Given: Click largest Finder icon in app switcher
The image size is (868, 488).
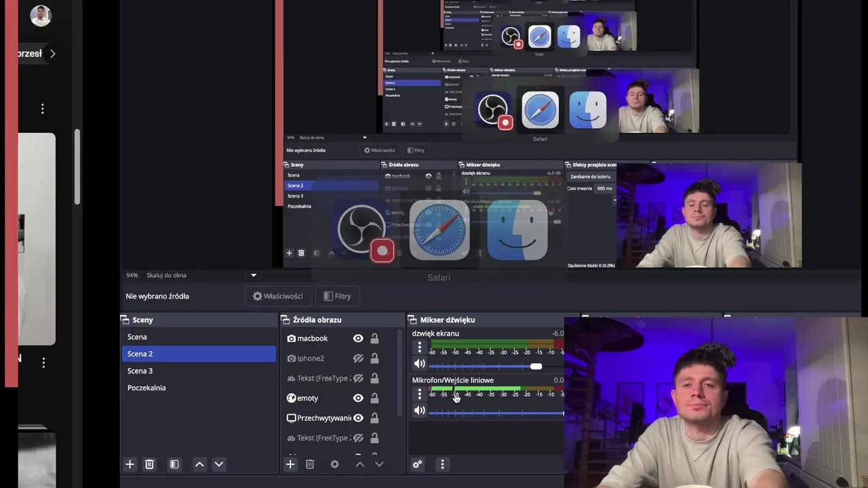Looking at the screenshot, I should point(517,230).
